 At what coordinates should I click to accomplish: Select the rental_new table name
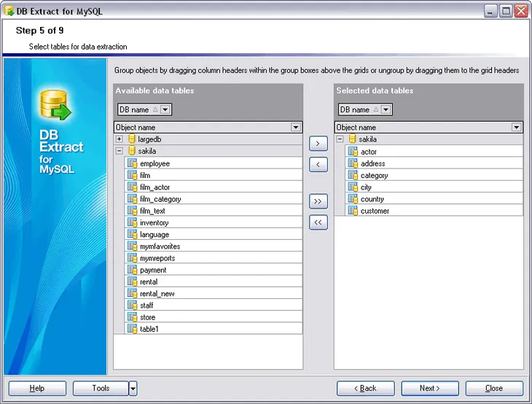coord(157,294)
